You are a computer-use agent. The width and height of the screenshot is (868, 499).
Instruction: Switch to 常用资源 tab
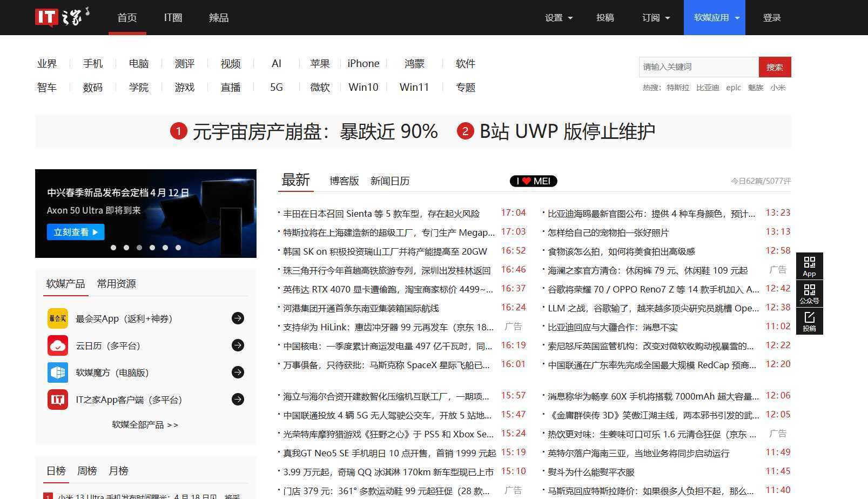pyautogui.click(x=116, y=284)
